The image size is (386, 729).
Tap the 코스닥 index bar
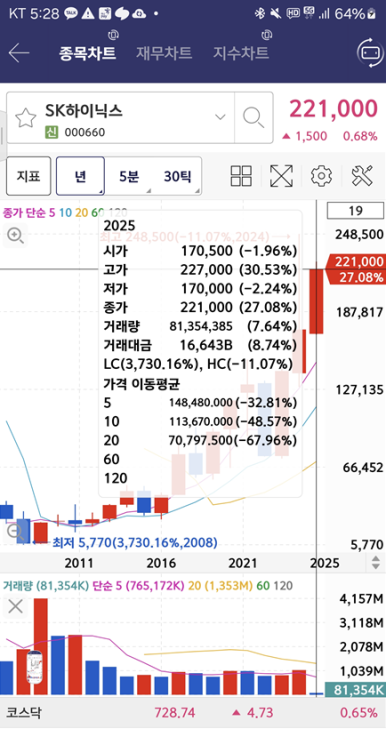(193, 712)
